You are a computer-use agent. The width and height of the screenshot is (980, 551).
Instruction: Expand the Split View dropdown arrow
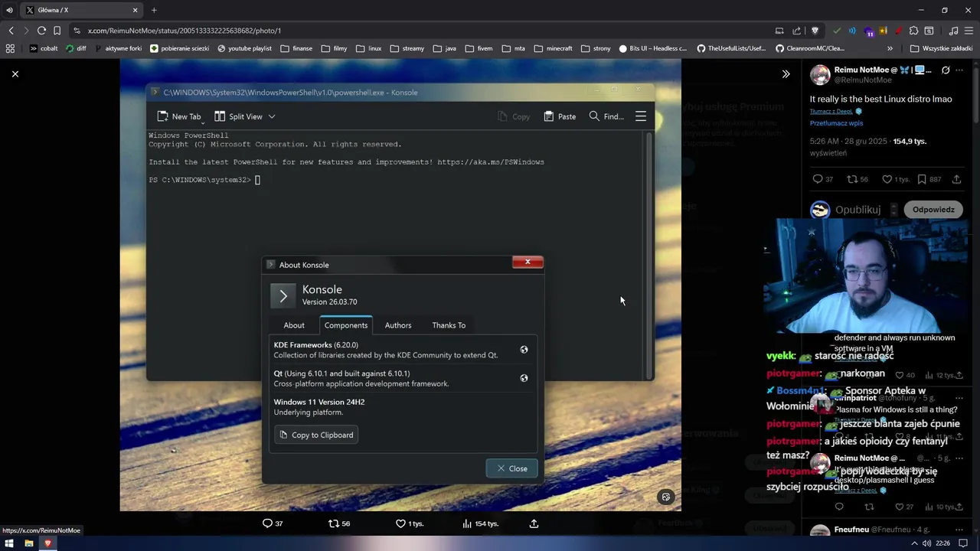[x=272, y=116]
